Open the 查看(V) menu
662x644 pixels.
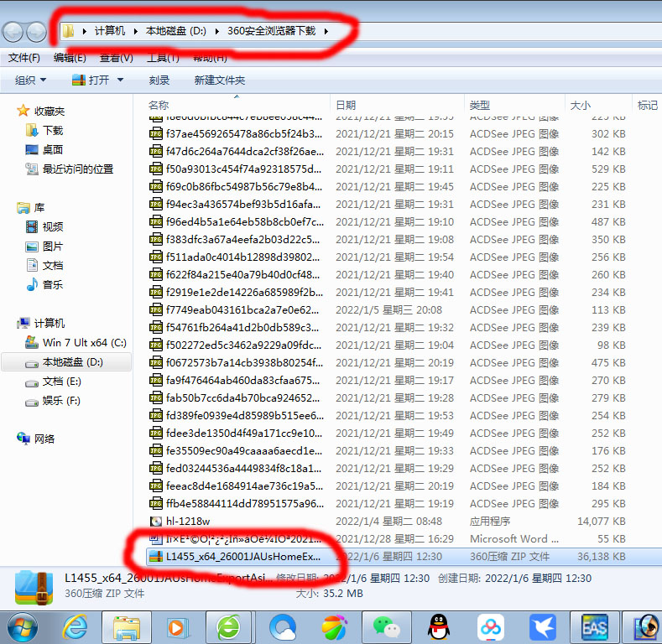(116, 58)
